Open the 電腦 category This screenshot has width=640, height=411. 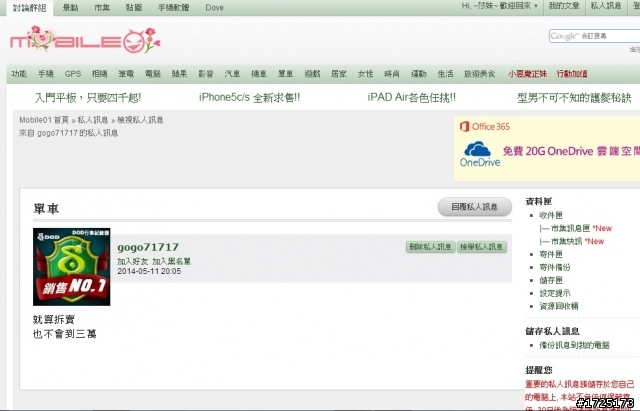coord(153,74)
